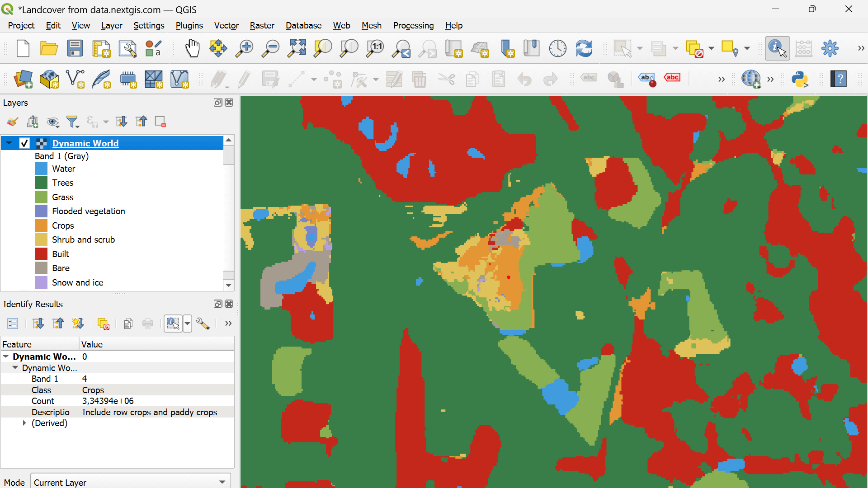The image size is (868, 488).
Task: Print the Identify Results response
Action: (x=148, y=324)
